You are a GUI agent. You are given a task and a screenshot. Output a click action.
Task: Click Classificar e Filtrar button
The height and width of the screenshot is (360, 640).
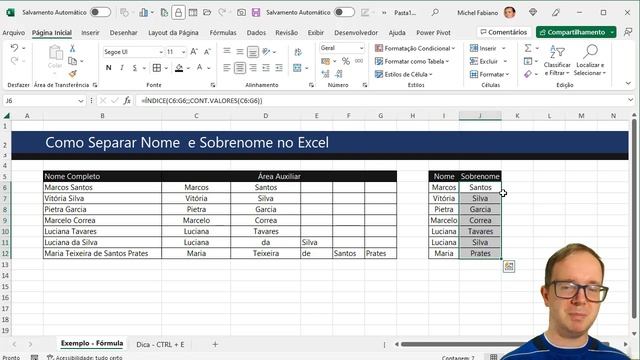point(557,60)
